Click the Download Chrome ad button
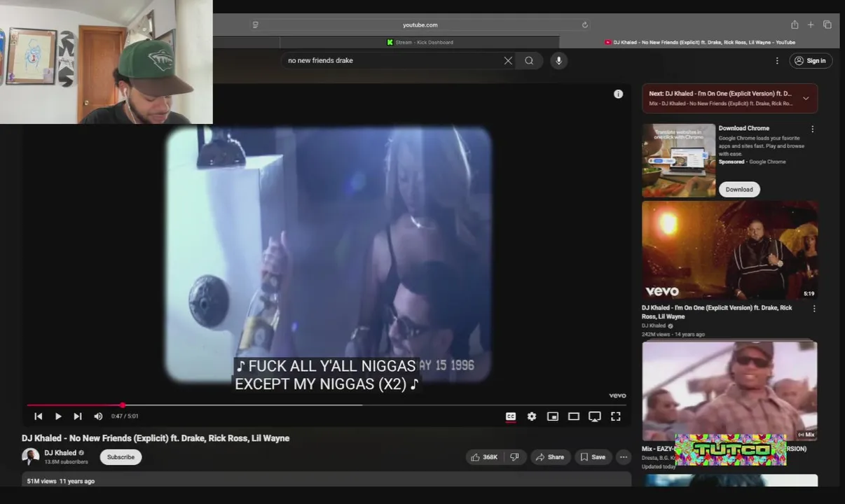Image resolution: width=845 pixels, height=504 pixels. click(739, 190)
